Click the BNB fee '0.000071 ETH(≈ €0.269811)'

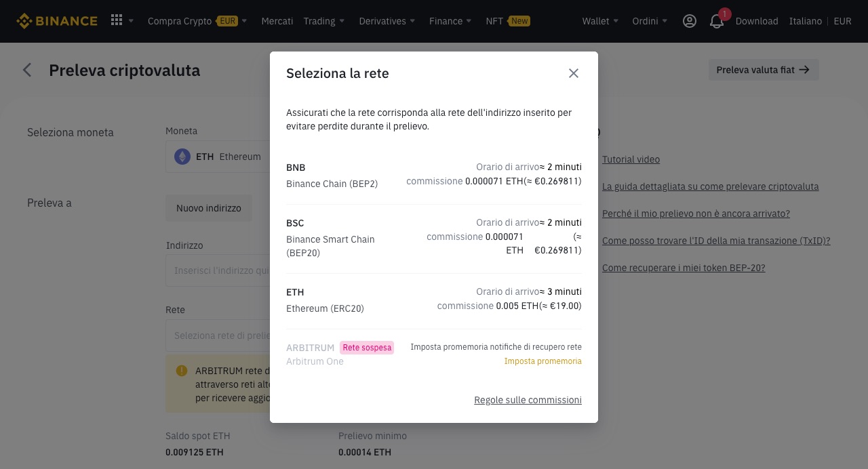coord(523,181)
